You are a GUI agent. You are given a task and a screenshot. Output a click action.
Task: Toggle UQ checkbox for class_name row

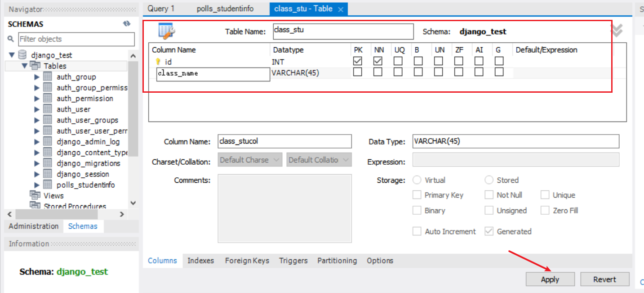(x=398, y=72)
